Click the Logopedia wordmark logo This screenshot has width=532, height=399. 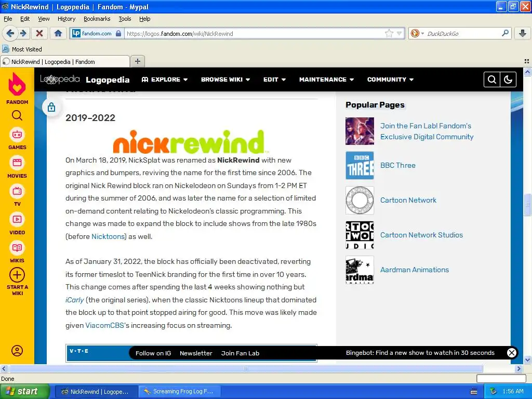(x=60, y=79)
